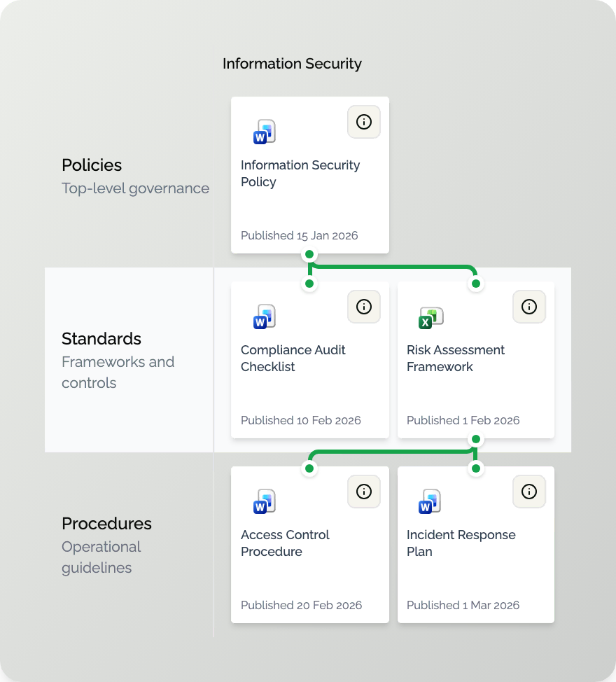Click the Word icon on Access Control Procedure card
The width and height of the screenshot is (616, 682).
[263, 501]
